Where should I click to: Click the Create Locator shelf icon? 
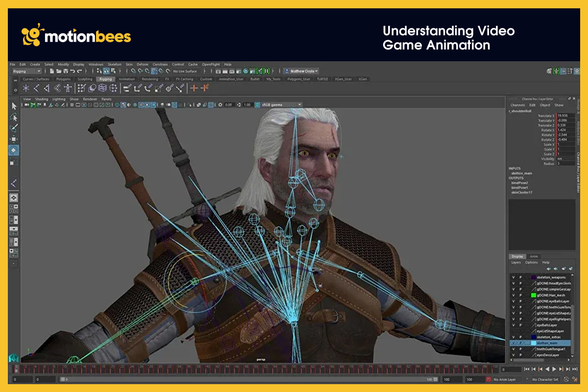click(x=26, y=88)
